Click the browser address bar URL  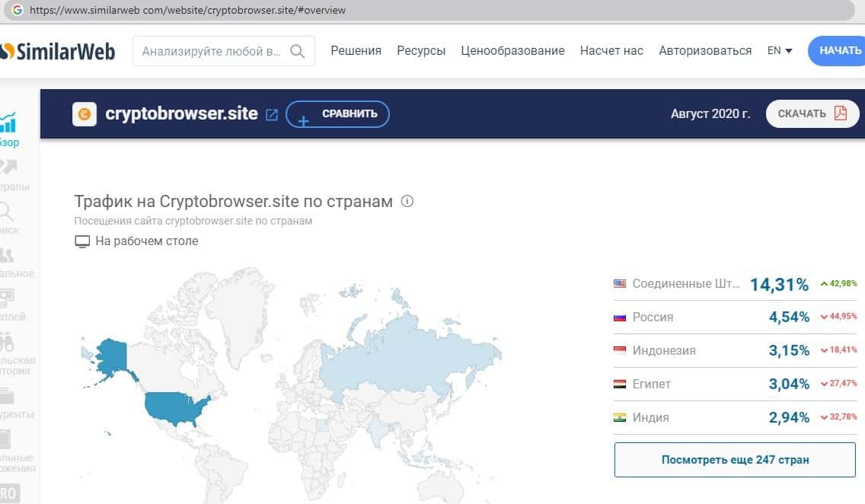tap(187, 10)
